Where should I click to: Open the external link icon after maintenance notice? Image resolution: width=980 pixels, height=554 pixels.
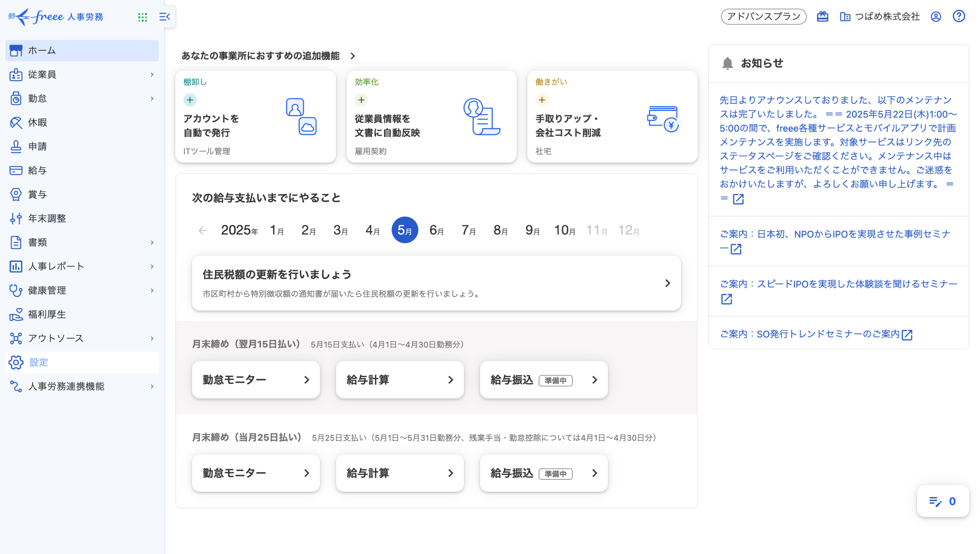tap(738, 199)
